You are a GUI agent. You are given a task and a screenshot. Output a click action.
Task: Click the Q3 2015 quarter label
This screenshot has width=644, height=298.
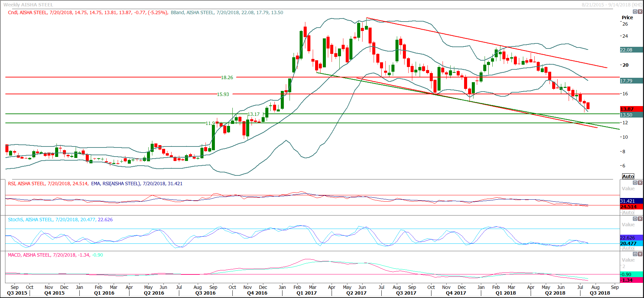(x=17, y=293)
